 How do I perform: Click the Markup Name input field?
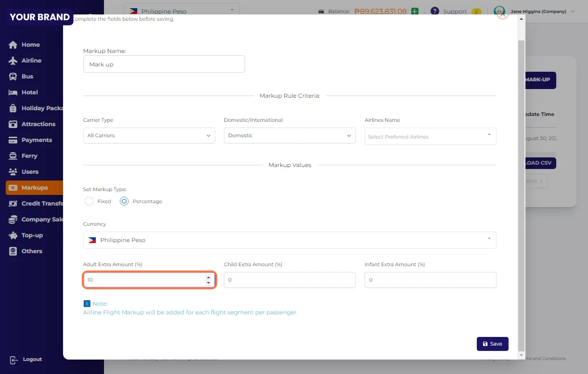(164, 64)
